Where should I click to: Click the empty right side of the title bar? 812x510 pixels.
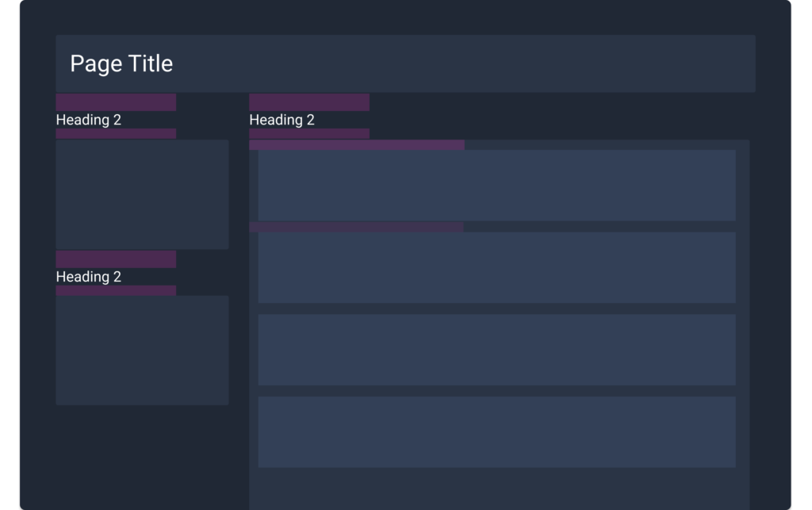pyautogui.click(x=515, y=63)
